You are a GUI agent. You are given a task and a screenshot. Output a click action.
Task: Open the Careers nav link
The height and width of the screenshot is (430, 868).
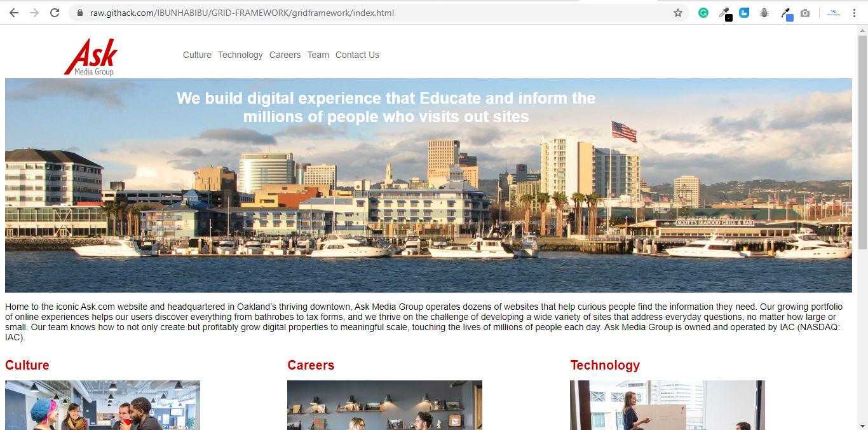[x=285, y=55]
